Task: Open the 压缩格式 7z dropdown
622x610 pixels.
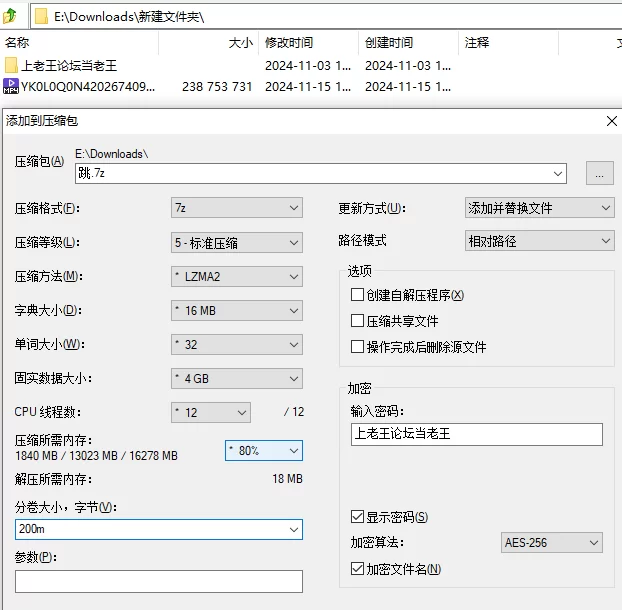Action: click(237, 208)
